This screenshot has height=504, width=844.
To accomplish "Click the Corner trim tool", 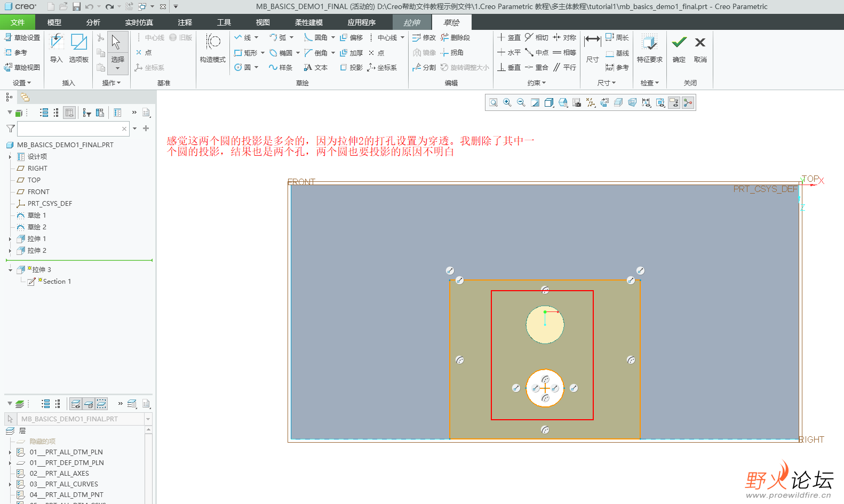I will [452, 52].
